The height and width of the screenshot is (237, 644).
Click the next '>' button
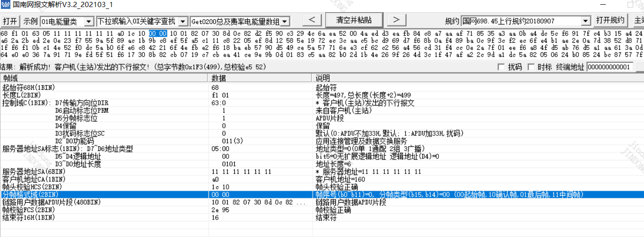396,20
